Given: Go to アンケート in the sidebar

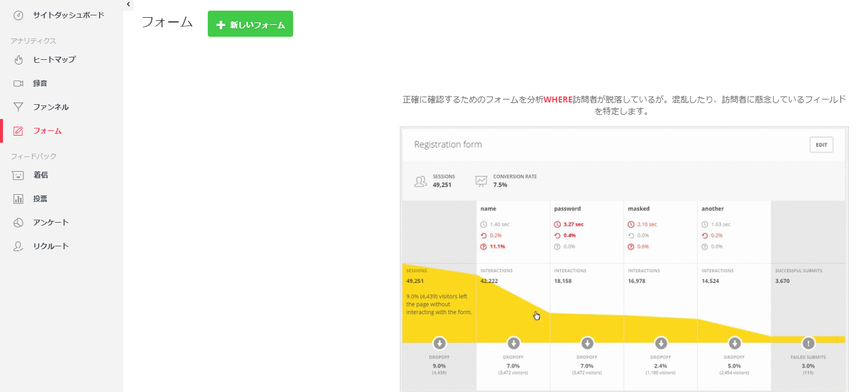Looking at the screenshot, I should click(x=51, y=223).
